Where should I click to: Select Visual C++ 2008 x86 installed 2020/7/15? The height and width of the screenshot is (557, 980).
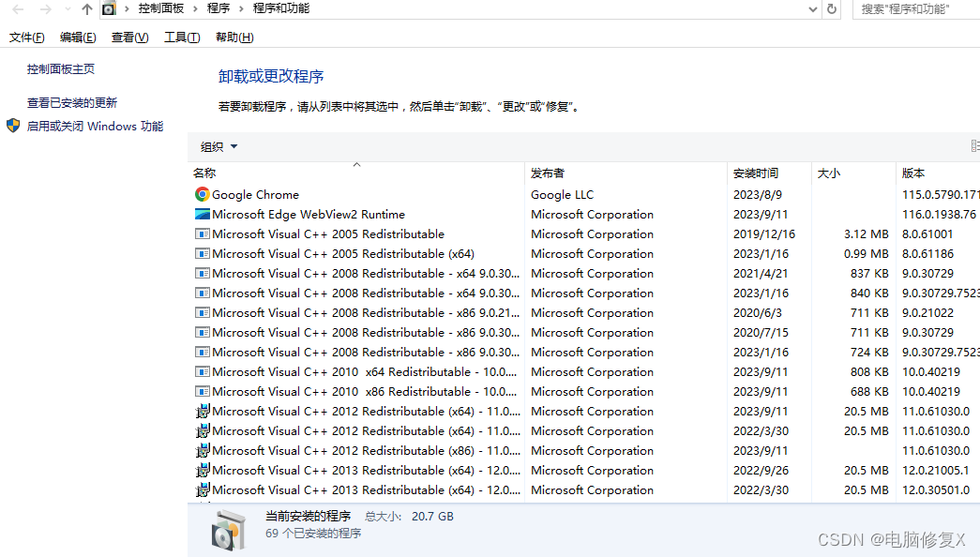tap(583, 333)
